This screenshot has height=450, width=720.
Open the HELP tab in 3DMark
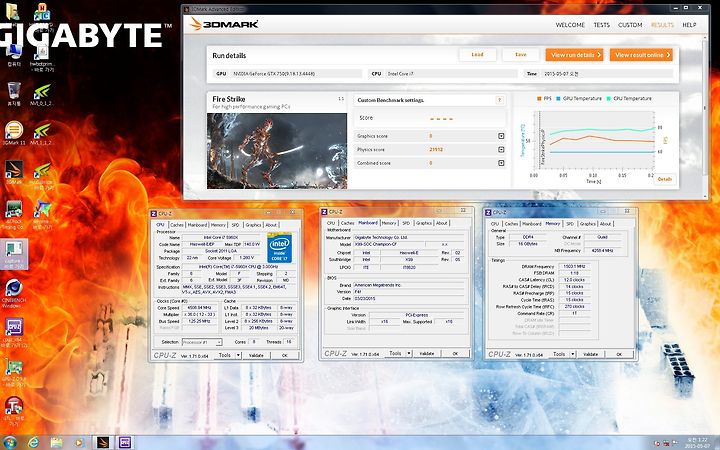point(689,25)
